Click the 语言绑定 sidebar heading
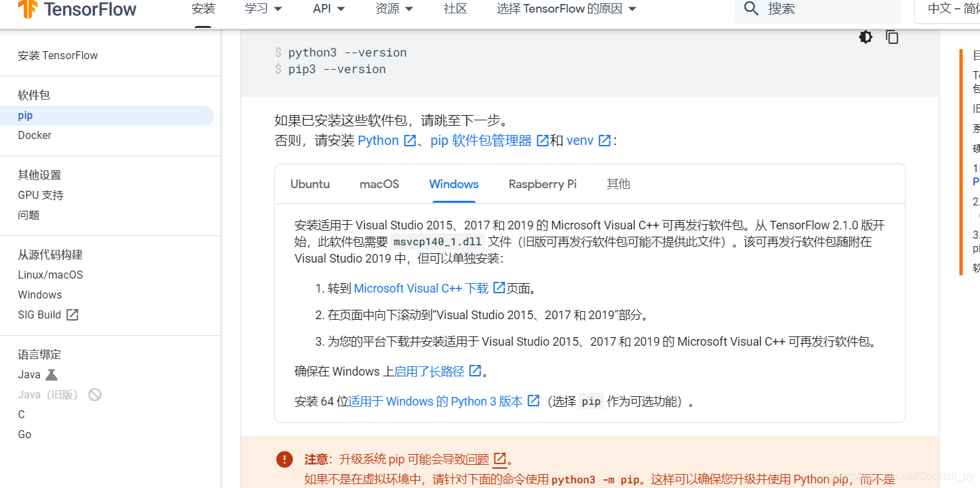The image size is (980, 488). click(39, 354)
